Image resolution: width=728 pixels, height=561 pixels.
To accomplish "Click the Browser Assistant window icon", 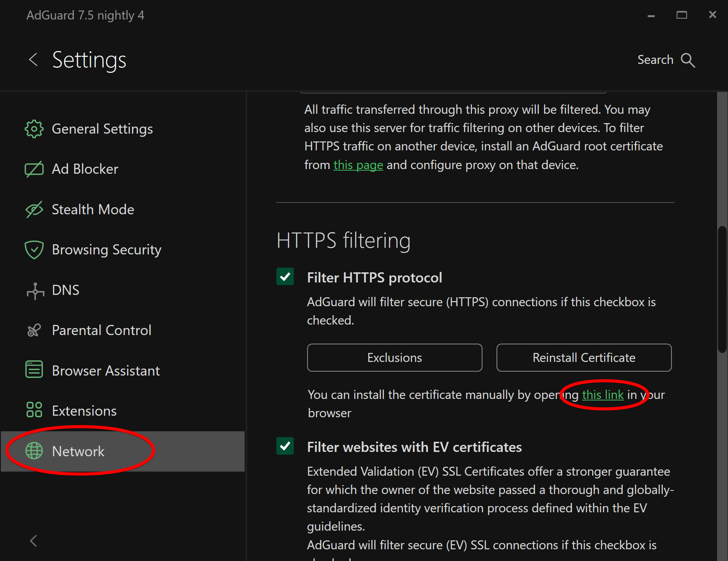I will (34, 369).
